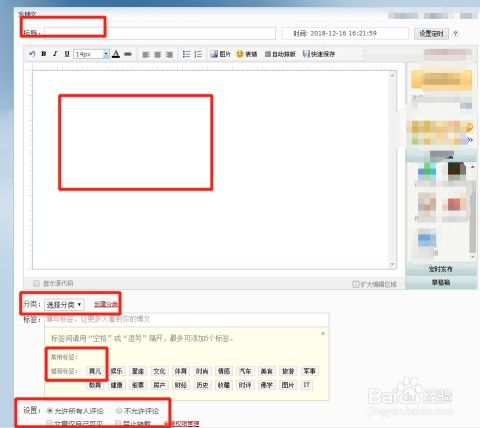The height and width of the screenshot is (428, 480).
Task: Click the underline U toolbar icon
Action: (67, 54)
